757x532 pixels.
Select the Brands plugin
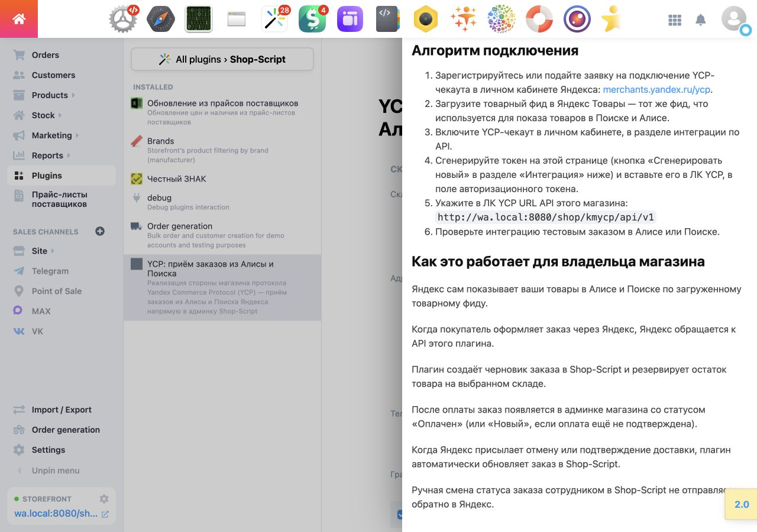pos(222,150)
